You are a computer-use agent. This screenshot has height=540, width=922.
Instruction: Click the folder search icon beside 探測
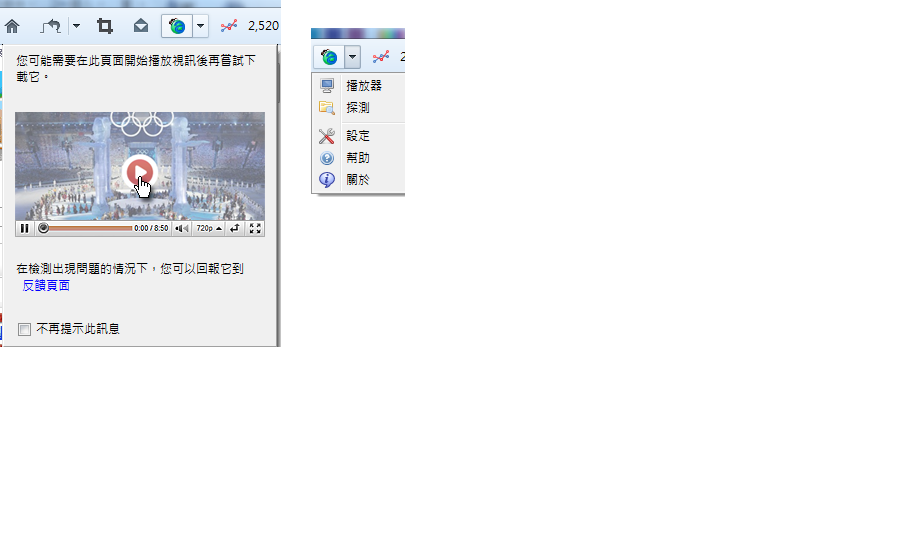point(327,108)
